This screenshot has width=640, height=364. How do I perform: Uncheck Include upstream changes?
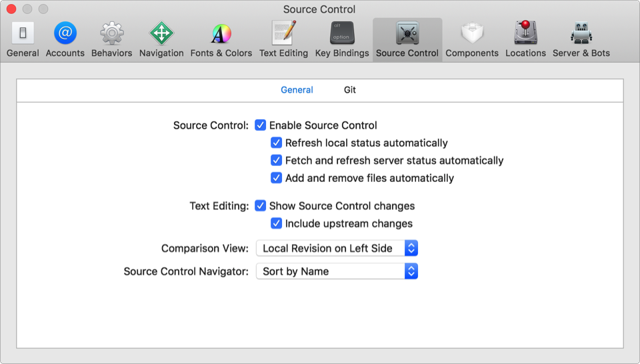[x=277, y=223]
